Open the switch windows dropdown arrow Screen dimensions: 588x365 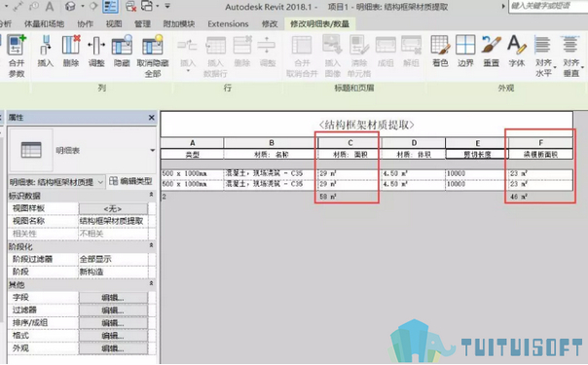(157, 7)
